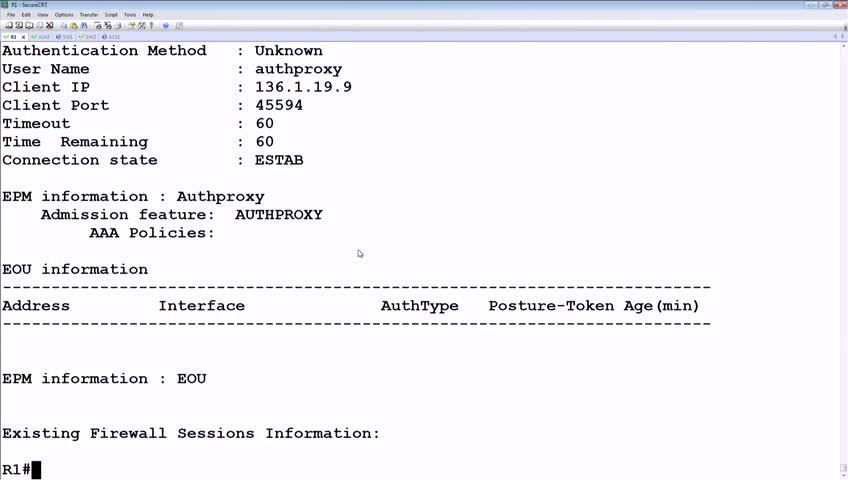Open Session Options toolbar icon
The width and height of the screenshot is (848, 480).
coord(131,25)
